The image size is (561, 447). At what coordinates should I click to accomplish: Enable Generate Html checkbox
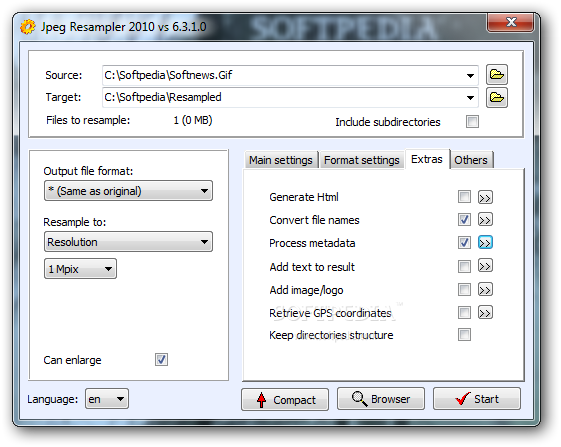464,196
